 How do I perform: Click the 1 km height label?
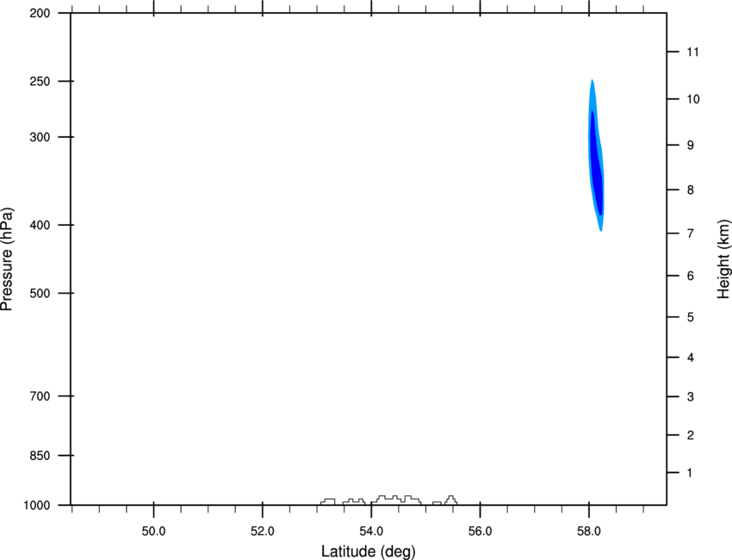point(691,473)
